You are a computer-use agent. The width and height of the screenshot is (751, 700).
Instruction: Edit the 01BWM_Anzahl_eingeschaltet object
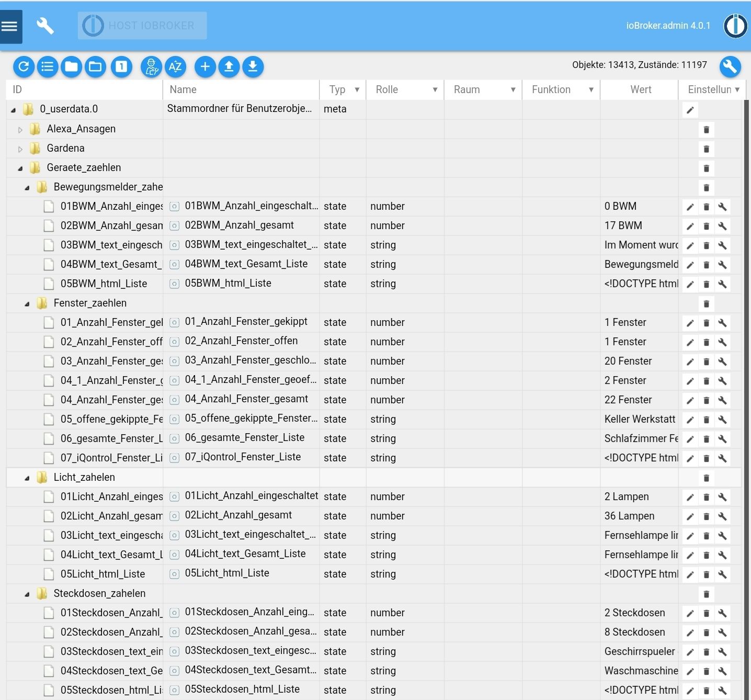click(690, 207)
